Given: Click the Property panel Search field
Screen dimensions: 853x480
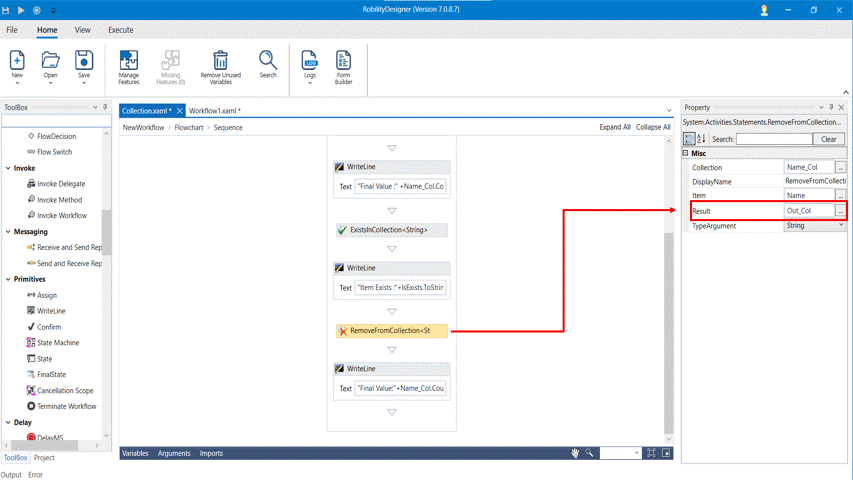Looking at the screenshot, I should [773, 139].
